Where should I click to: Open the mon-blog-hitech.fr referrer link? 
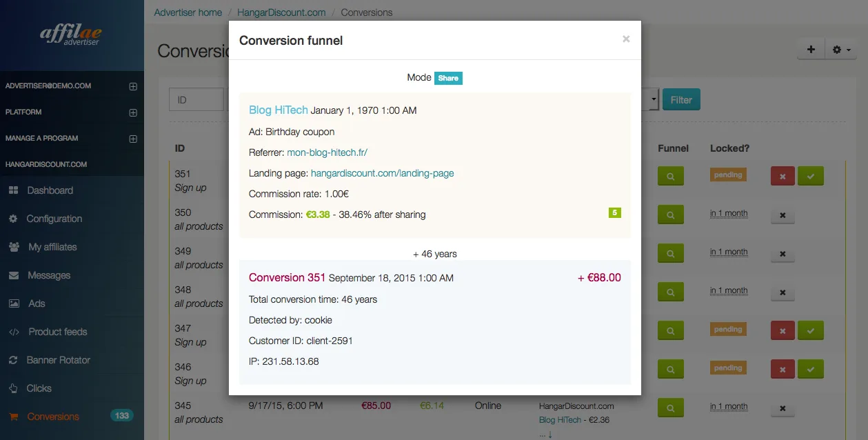332,152
